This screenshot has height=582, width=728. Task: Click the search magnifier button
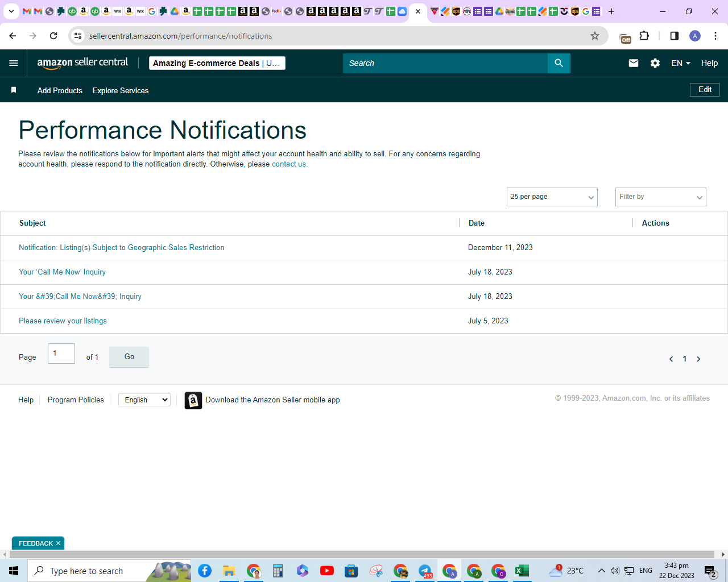559,63
